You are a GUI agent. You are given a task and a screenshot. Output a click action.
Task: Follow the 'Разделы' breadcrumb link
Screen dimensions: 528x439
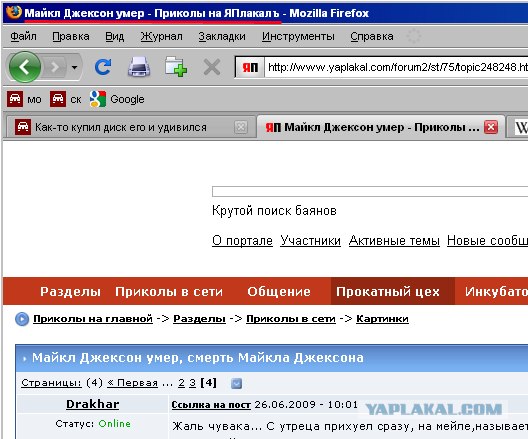click(x=199, y=319)
